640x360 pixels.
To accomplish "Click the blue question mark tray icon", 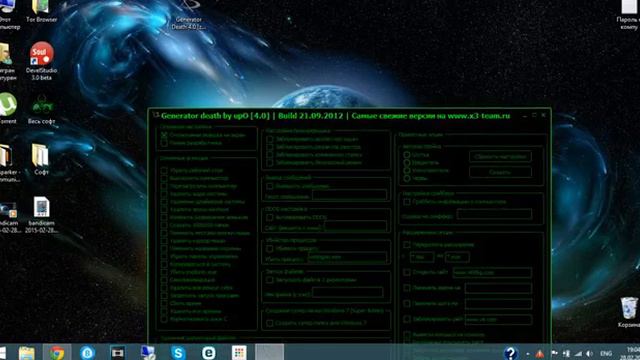I will (x=511, y=353).
